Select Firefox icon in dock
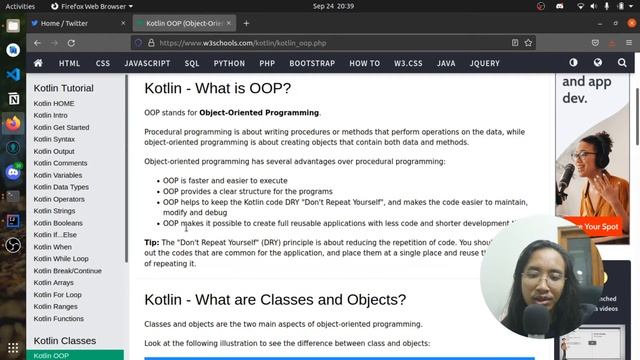The image size is (640, 360). 13,123
